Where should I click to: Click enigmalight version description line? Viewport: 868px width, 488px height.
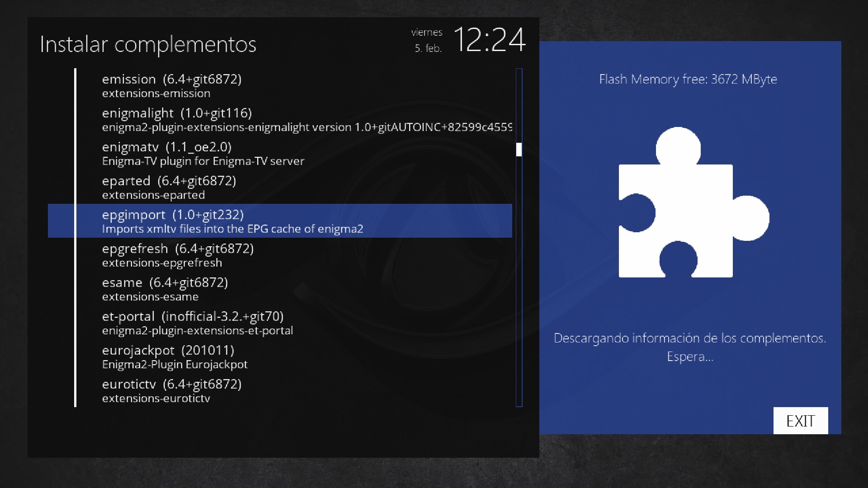tap(307, 127)
